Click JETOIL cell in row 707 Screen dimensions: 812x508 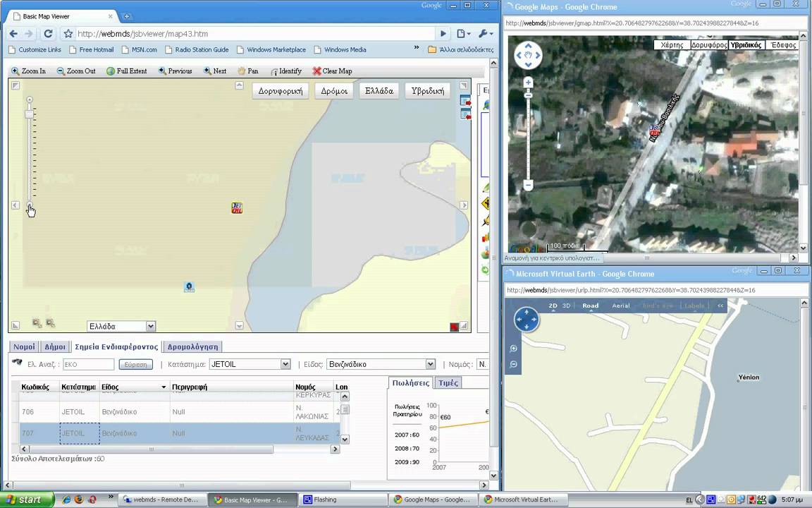tap(80, 433)
